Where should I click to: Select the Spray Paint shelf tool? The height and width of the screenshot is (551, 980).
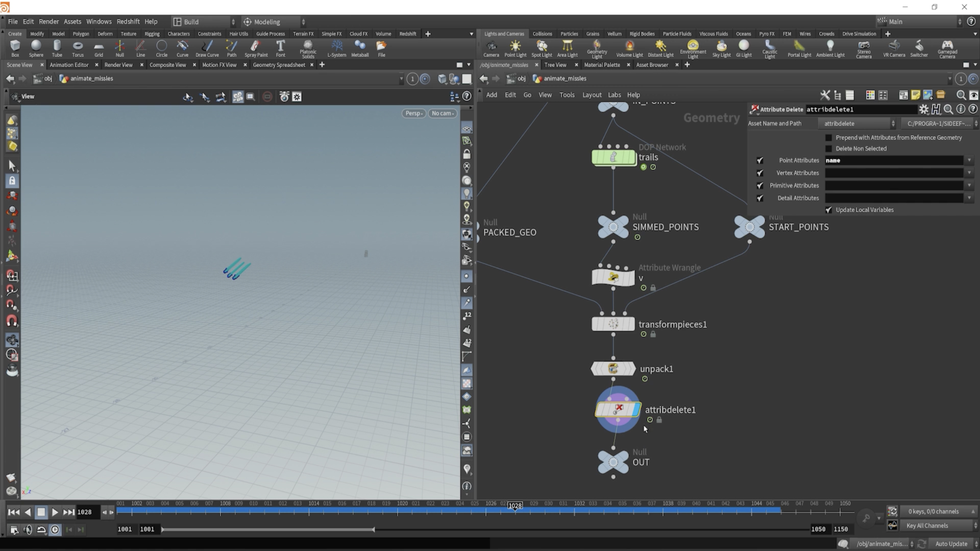tap(256, 48)
